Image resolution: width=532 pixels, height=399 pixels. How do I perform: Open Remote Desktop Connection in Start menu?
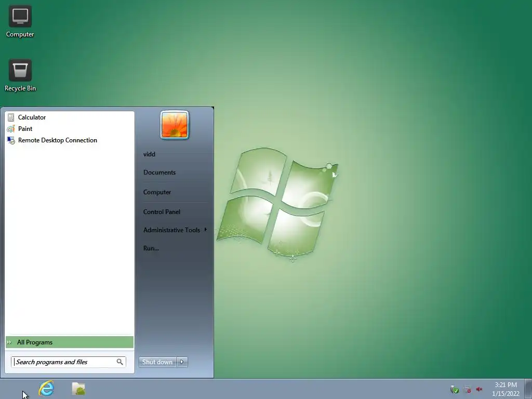70,140
